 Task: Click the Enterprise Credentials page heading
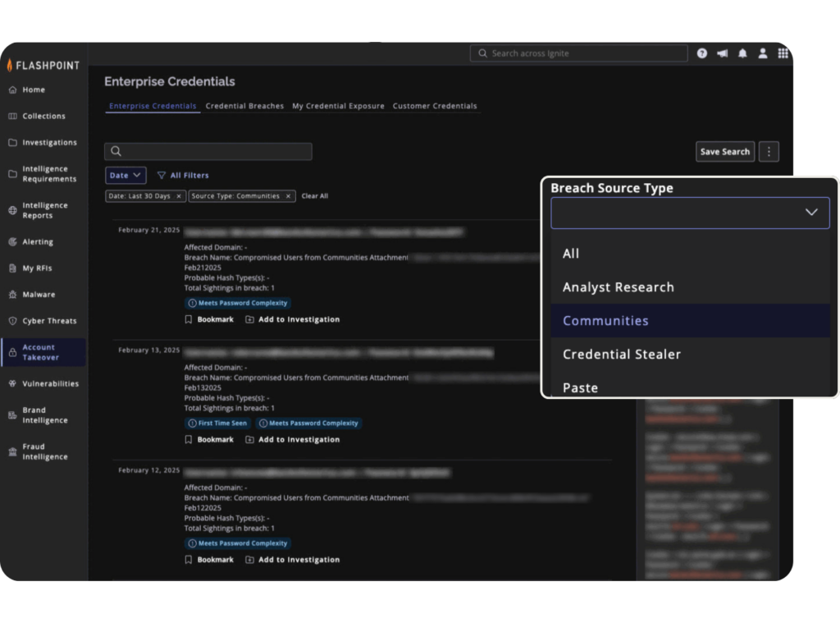[170, 81]
